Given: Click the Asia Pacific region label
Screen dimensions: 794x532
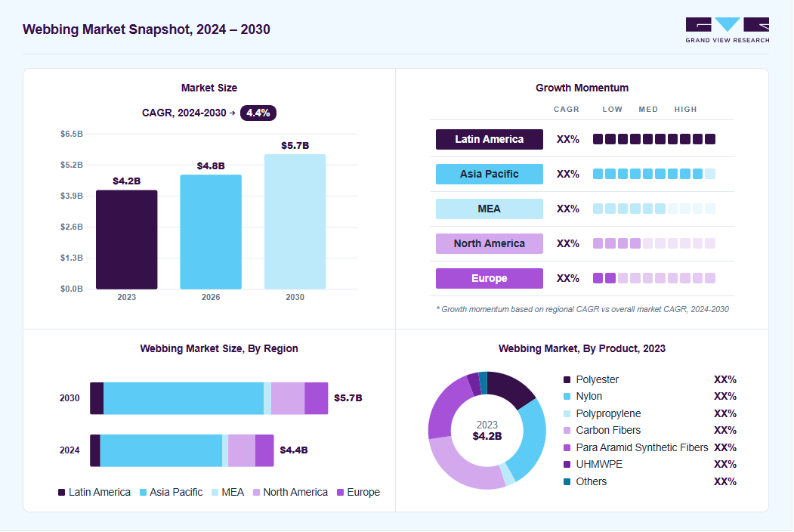Looking at the screenshot, I should pyautogui.click(x=489, y=174).
